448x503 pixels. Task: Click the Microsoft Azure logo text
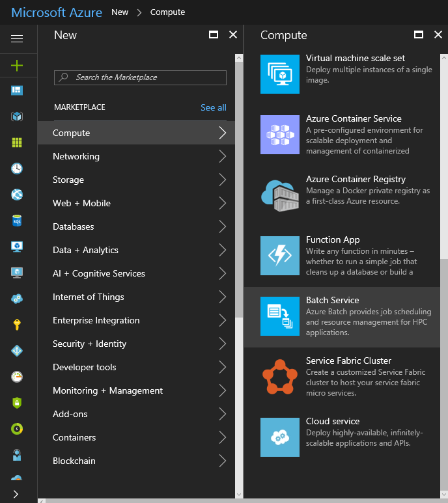point(57,12)
